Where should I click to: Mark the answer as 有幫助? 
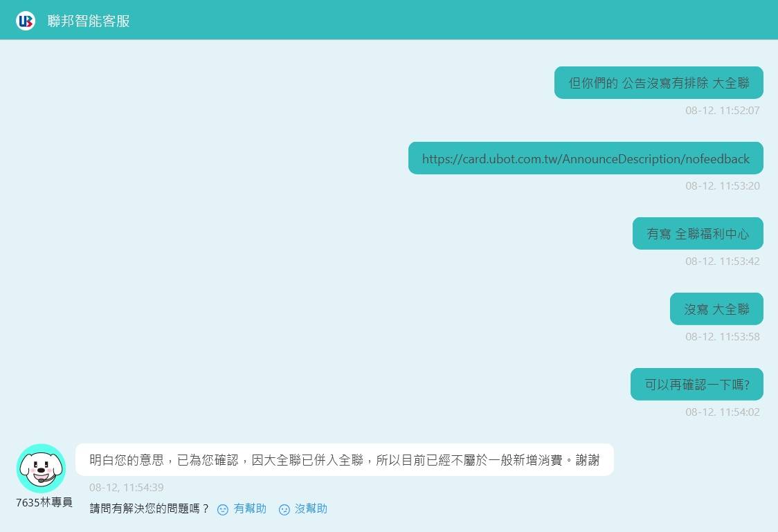coord(250,508)
